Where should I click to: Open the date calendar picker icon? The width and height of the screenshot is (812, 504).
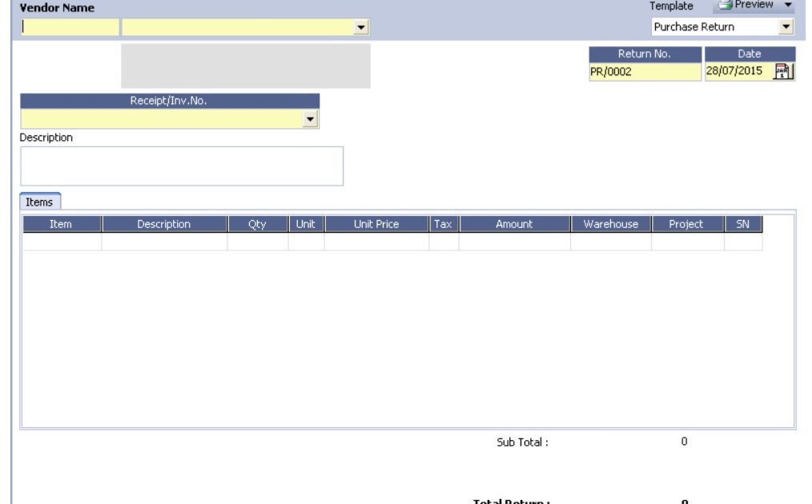click(x=783, y=72)
